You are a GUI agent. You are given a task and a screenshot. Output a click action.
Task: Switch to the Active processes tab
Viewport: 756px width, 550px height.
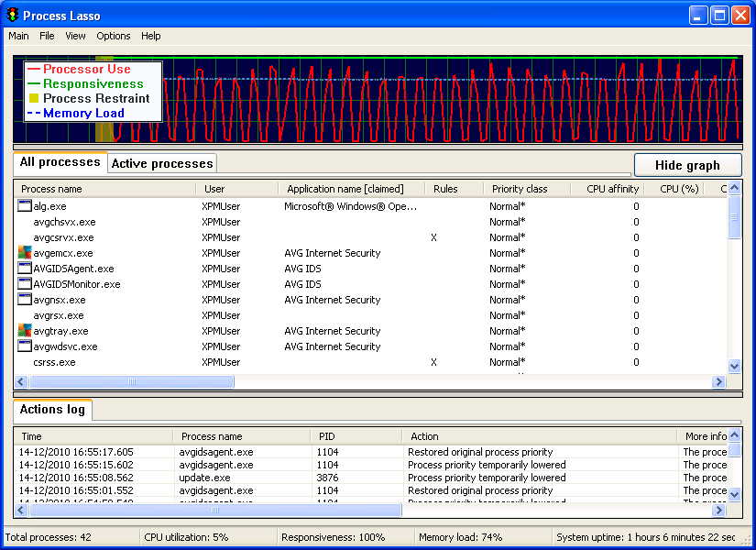pyautogui.click(x=162, y=163)
